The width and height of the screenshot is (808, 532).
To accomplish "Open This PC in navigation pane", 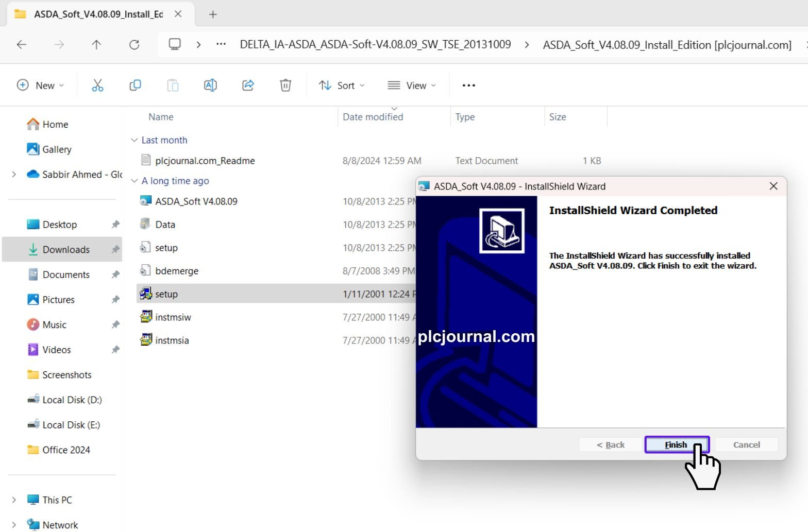I will pyautogui.click(x=49, y=500).
